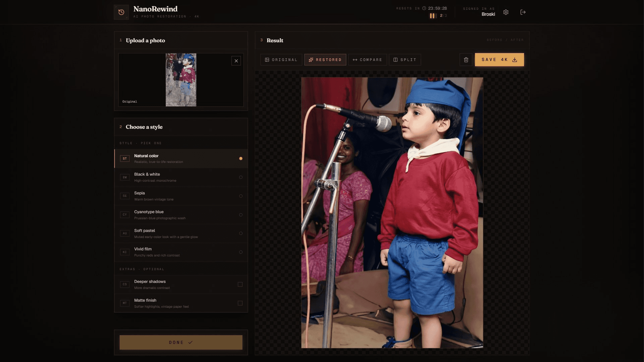The image size is (644, 362).
Task: Click the 'Realistic, true-to-life restoration' description
Action: 159,162
